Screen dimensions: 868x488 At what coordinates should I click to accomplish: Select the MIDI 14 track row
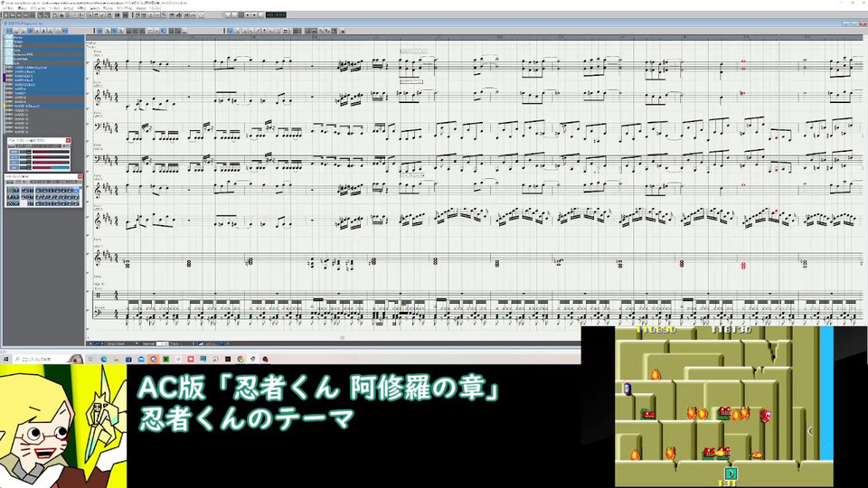pos(45,124)
